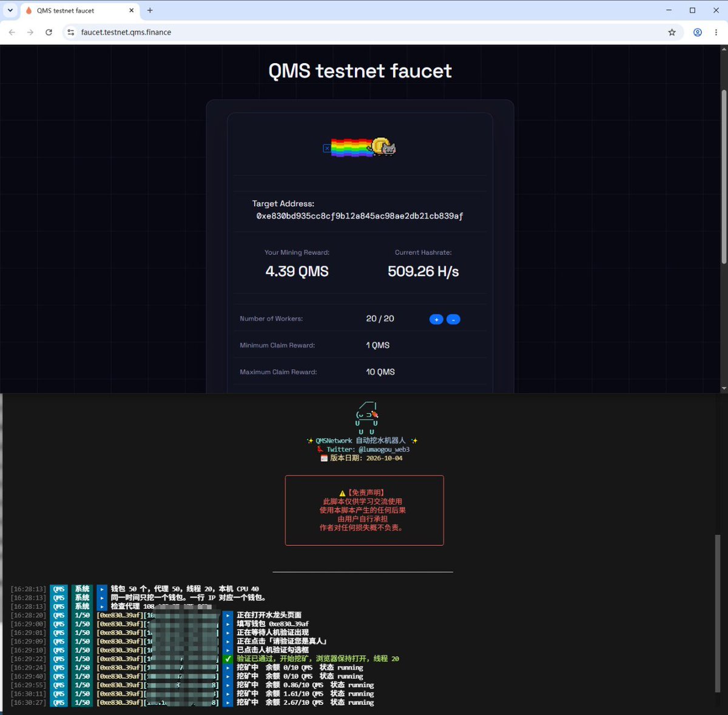
Task: Maximize the Chrome window
Action: (692, 10)
